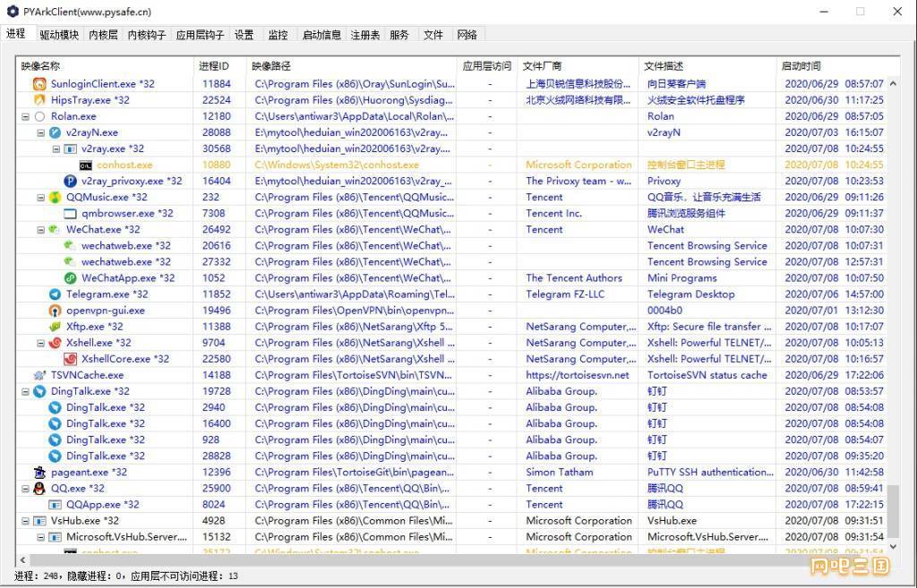Collapse the Rolan.exe process tree
917x588 pixels.
coord(25,117)
